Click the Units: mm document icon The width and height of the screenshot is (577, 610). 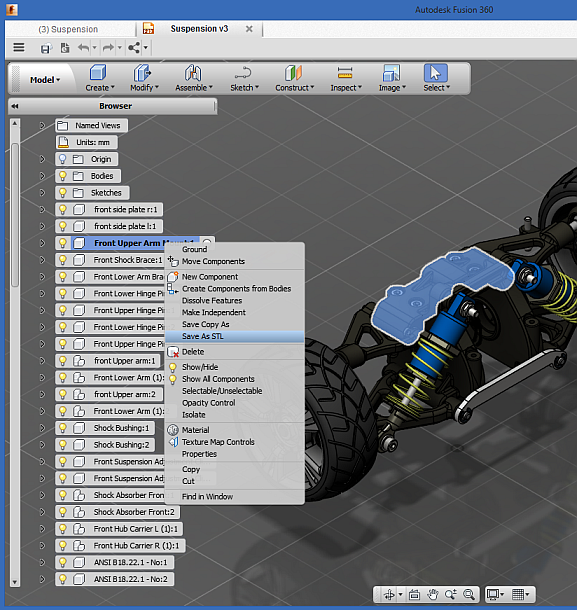63,142
